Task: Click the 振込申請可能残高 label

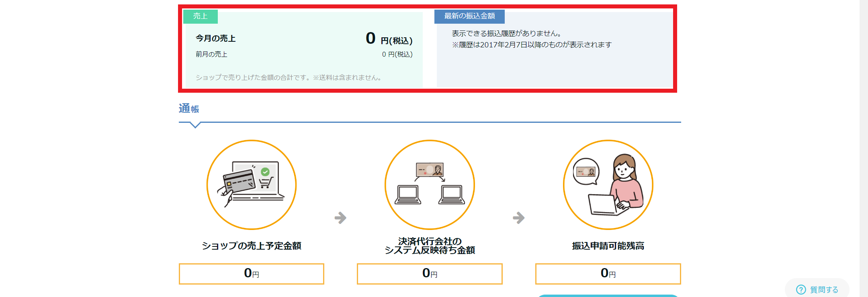Action: 608,246
